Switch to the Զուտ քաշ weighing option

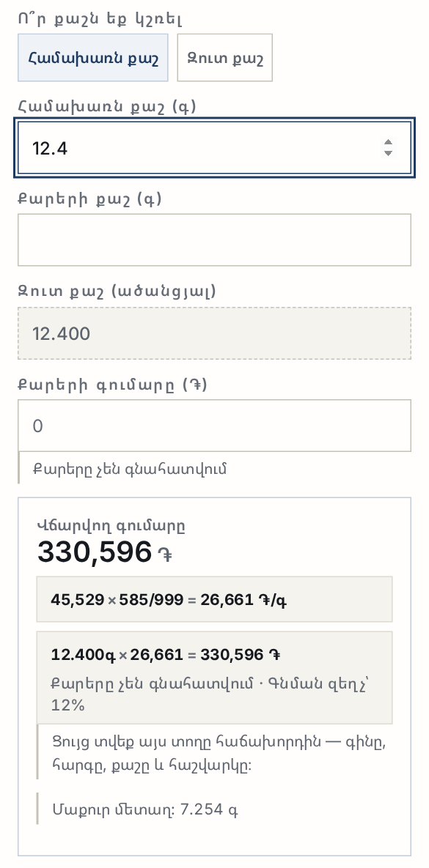224,58
